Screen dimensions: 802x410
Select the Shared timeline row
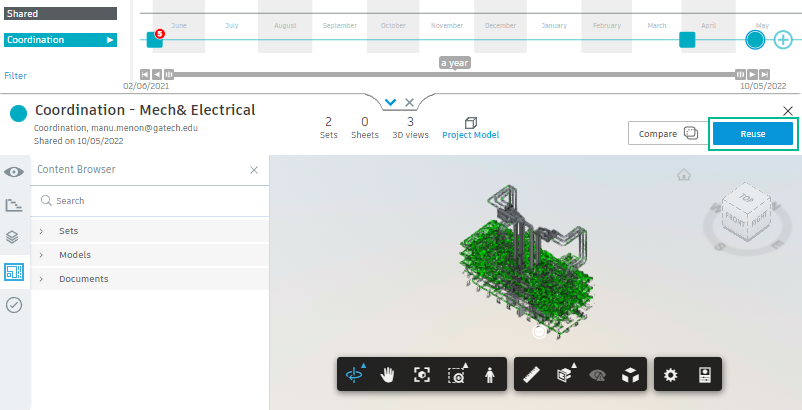(x=60, y=14)
